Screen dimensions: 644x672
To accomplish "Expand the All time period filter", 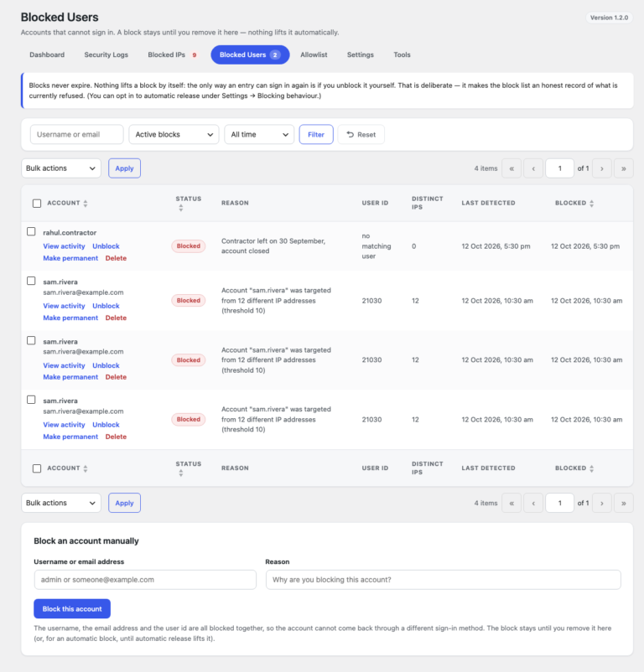I will [x=259, y=135].
